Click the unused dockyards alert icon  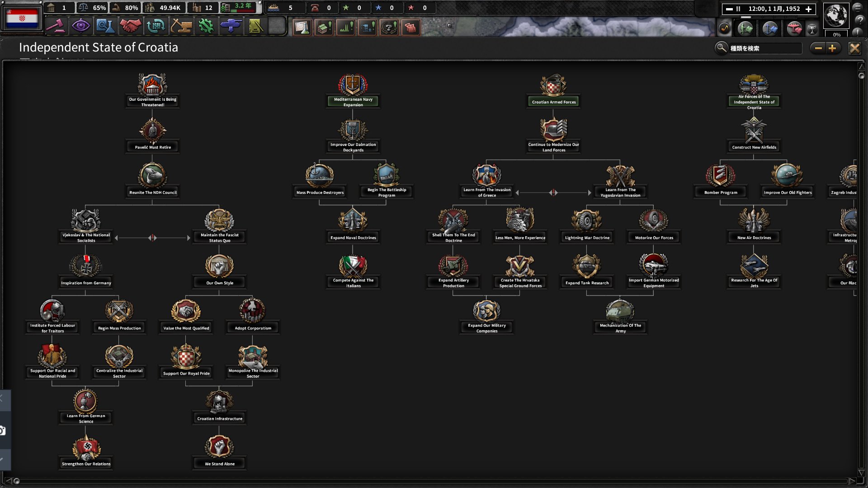click(x=367, y=28)
